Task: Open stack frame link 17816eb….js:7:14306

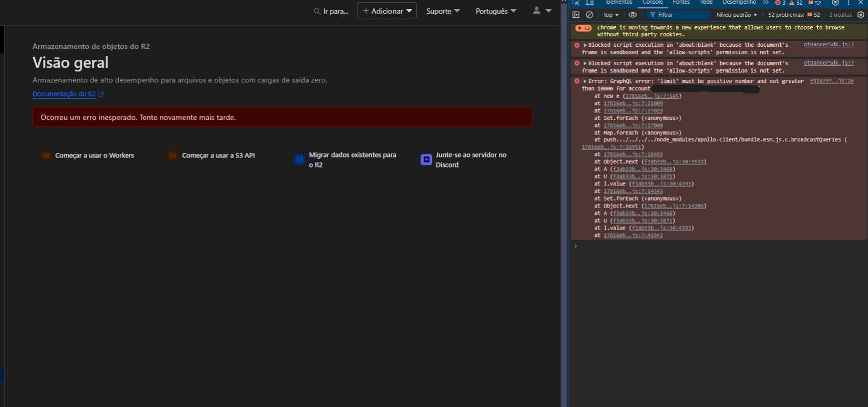Action: (674, 206)
